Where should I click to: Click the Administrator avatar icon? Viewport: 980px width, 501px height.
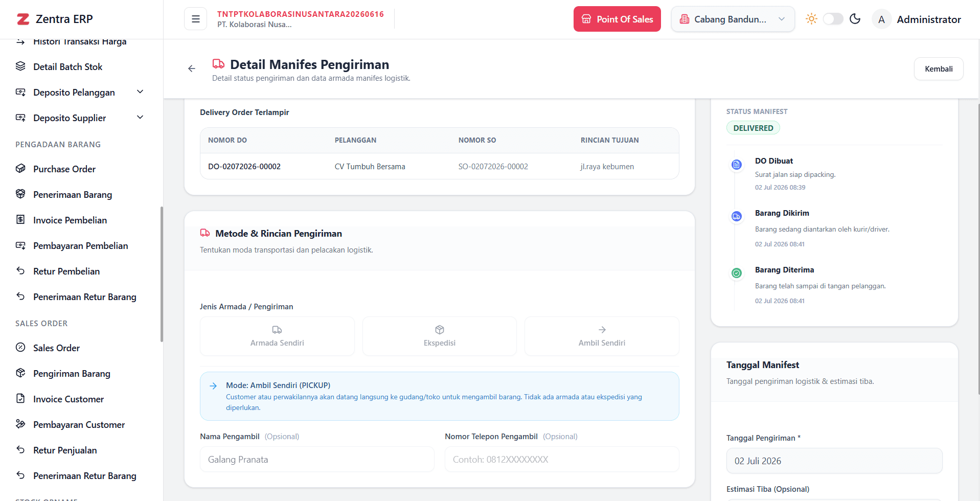point(881,19)
